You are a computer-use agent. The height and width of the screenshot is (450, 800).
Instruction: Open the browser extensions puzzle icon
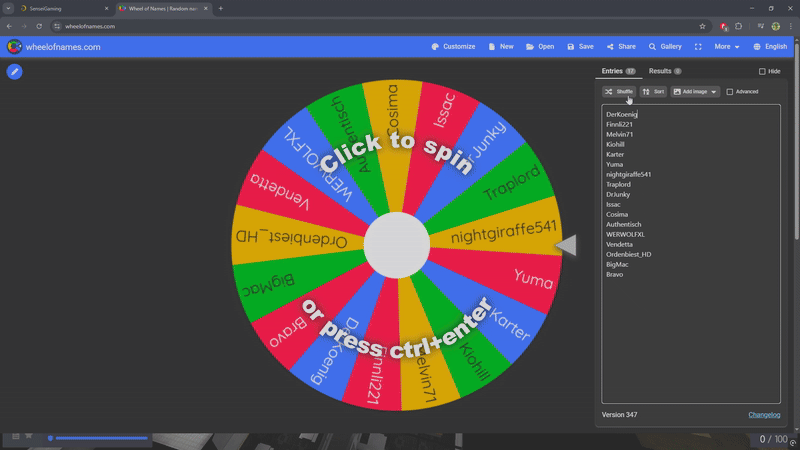[x=738, y=26]
